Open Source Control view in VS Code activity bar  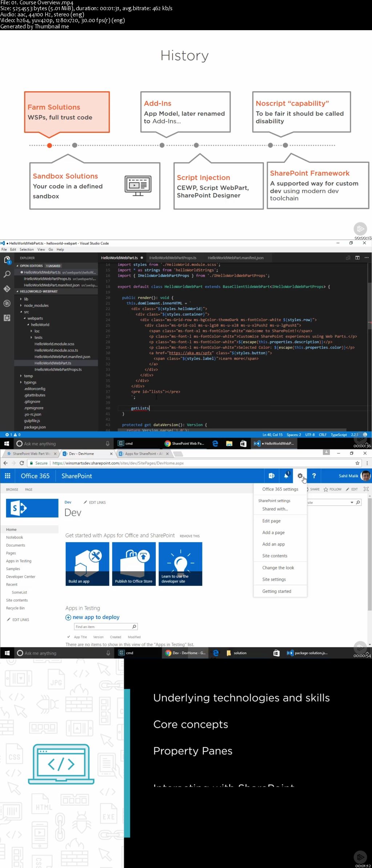pyautogui.click(x=7, y=289)
